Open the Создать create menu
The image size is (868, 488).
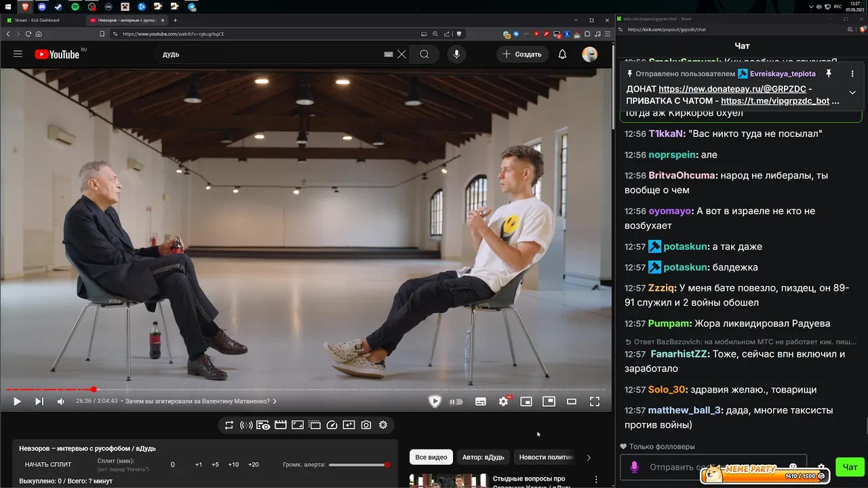[x=522, y=54]
